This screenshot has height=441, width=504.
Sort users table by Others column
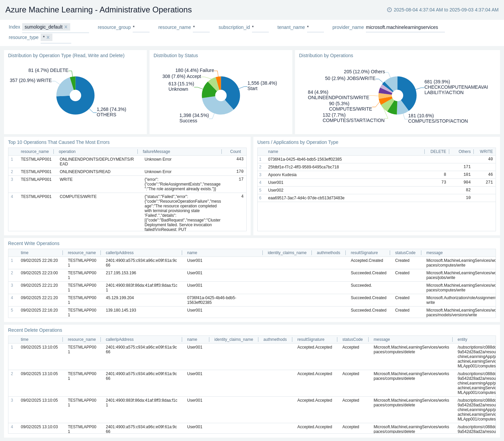pos(464,152)
